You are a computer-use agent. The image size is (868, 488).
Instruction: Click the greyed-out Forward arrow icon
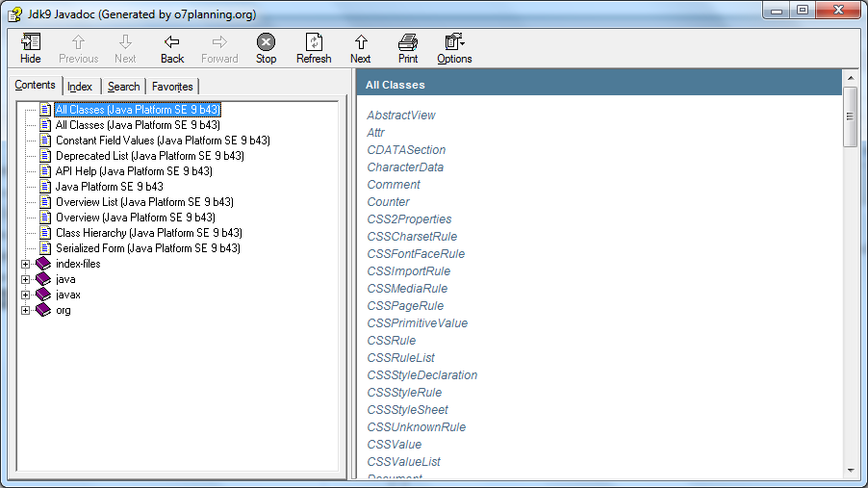[x=219, y=42]
